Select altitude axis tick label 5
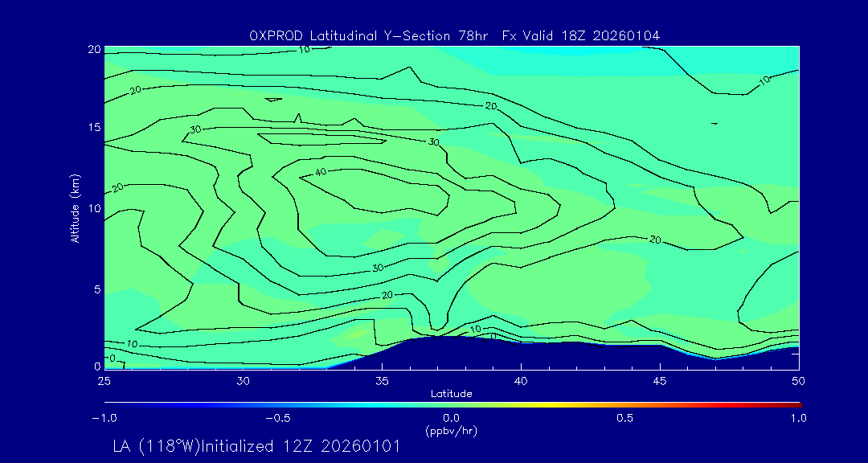This screenshot has height=463, width=868. (97, 289)
